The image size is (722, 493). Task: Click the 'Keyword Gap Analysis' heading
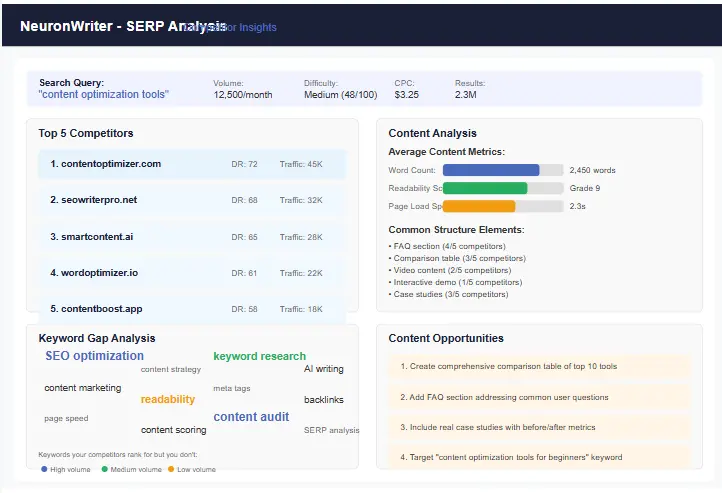pos(97,338)
